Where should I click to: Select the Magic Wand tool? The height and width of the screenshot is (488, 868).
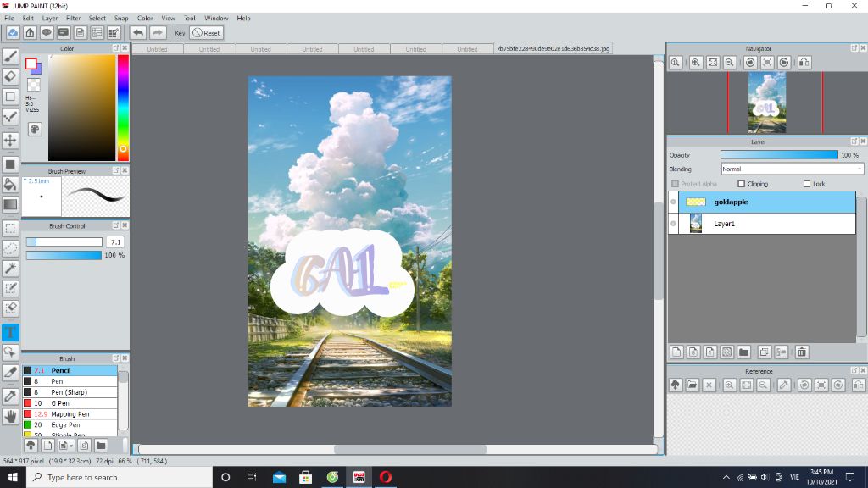pyautogui.click(x=10, y=269)
